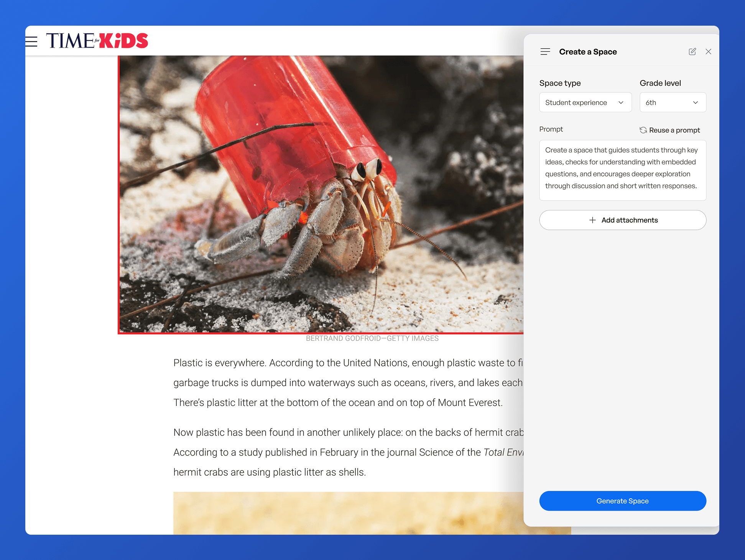Image resolution: width=745 pixels, height=560 pixels.
Task: Click the new/edit pencil icon in panel header
Action: click(692, 52)
